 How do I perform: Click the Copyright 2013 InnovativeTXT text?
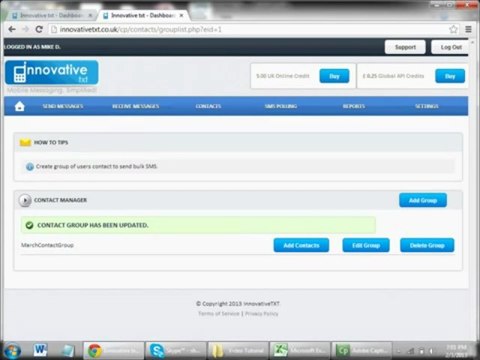pyautogui.click(x=238, y=304)
